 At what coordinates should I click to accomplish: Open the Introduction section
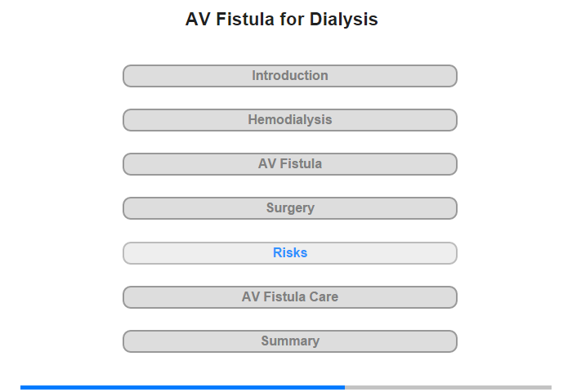pos(289,76)
